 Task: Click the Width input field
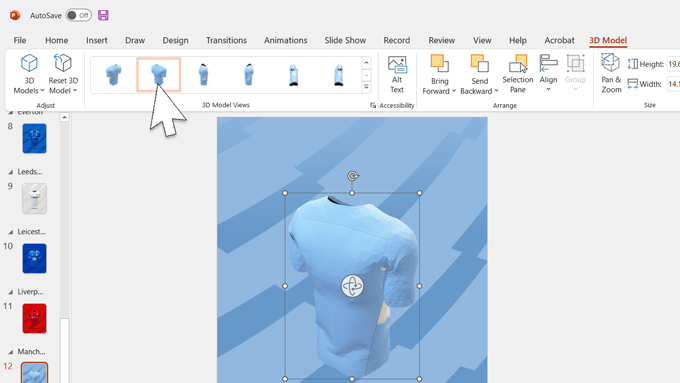click(673, 84)
